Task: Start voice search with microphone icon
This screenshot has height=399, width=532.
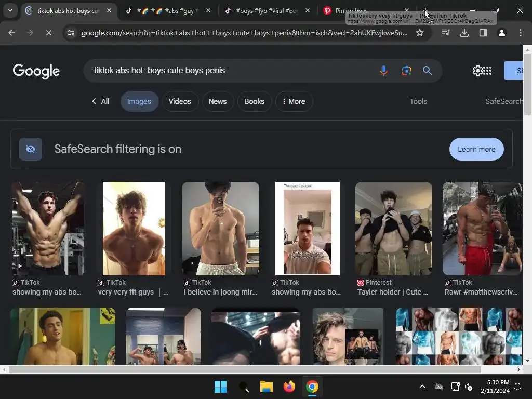Action: [384, 71]
